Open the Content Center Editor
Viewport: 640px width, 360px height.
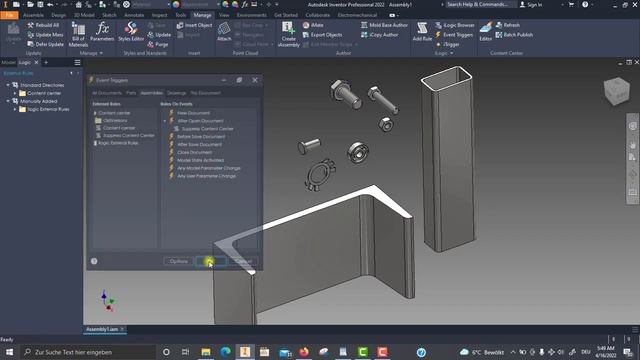(485, 32)
